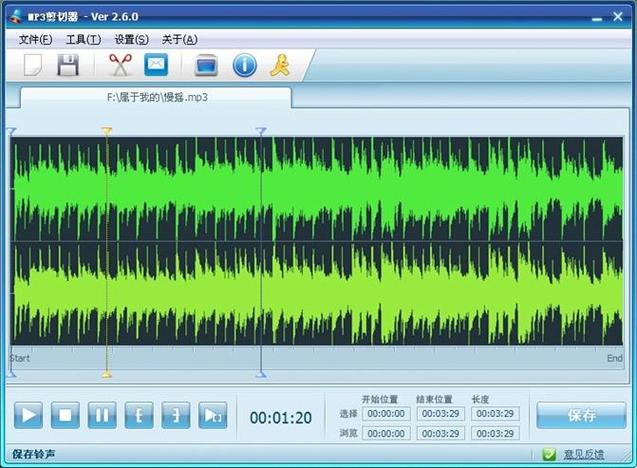
Task: Open the blue info icon
Action: (x=245, y=65)
